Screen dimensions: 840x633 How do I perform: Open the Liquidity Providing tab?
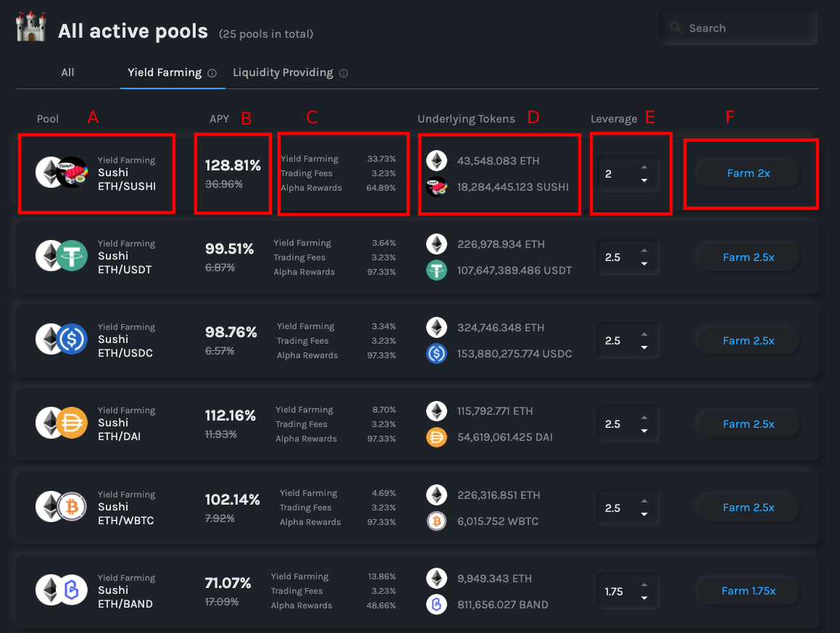point(283,73)
